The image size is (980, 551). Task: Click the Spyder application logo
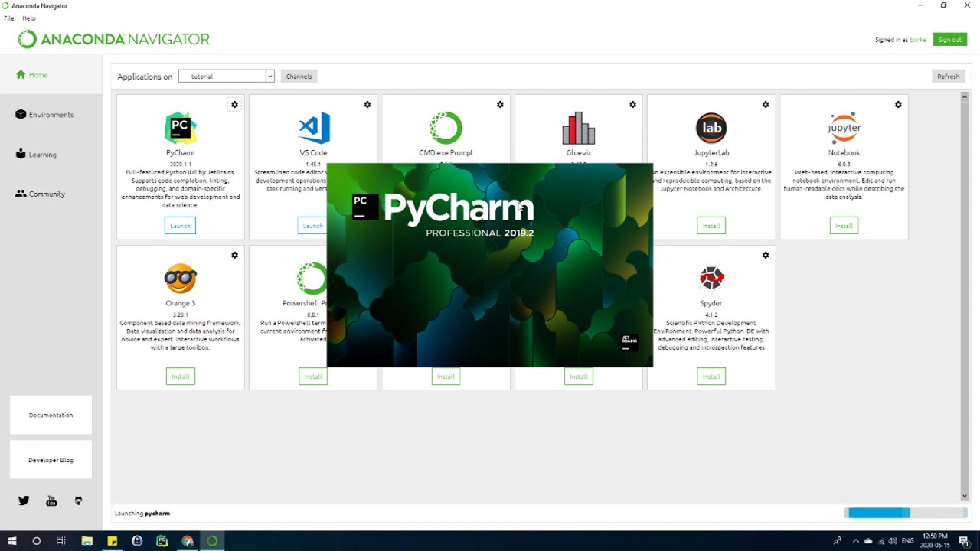(711, 279)
